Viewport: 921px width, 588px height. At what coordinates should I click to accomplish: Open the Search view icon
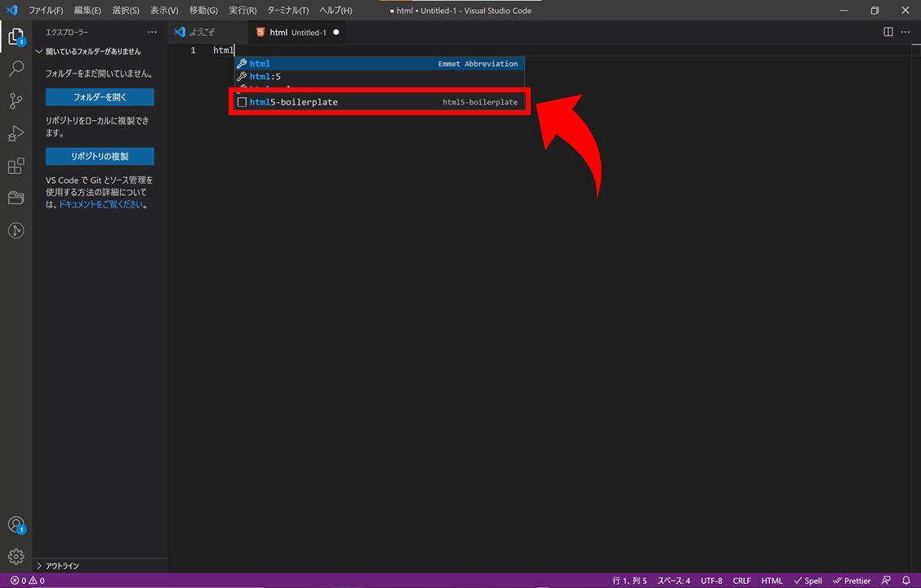[x=16, y=69]
